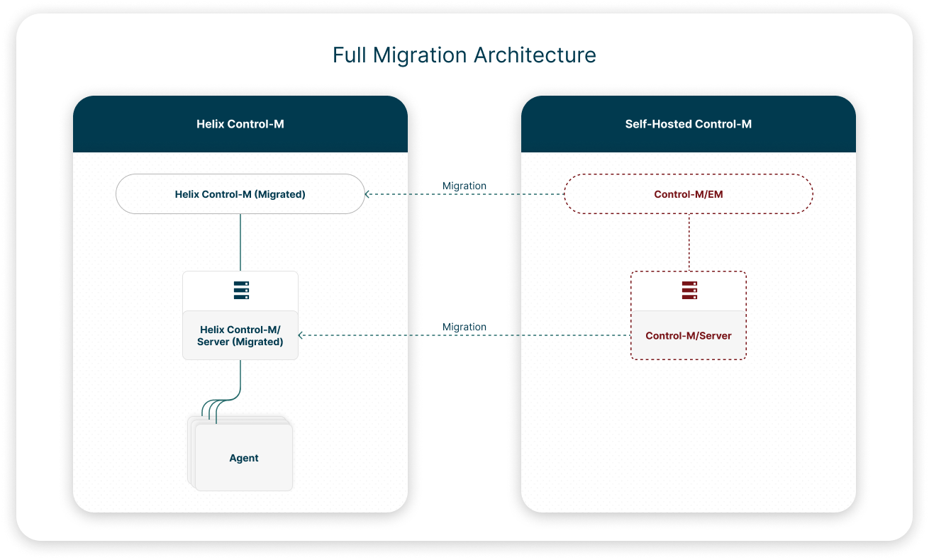Click the red Control-M/Server label
Viewport: 929px width, 560px height.
(688, 335)
